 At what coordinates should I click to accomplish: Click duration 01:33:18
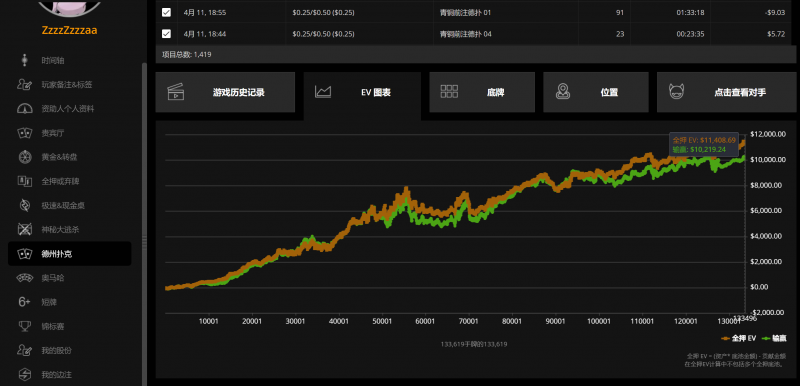(x=691, y=12)
